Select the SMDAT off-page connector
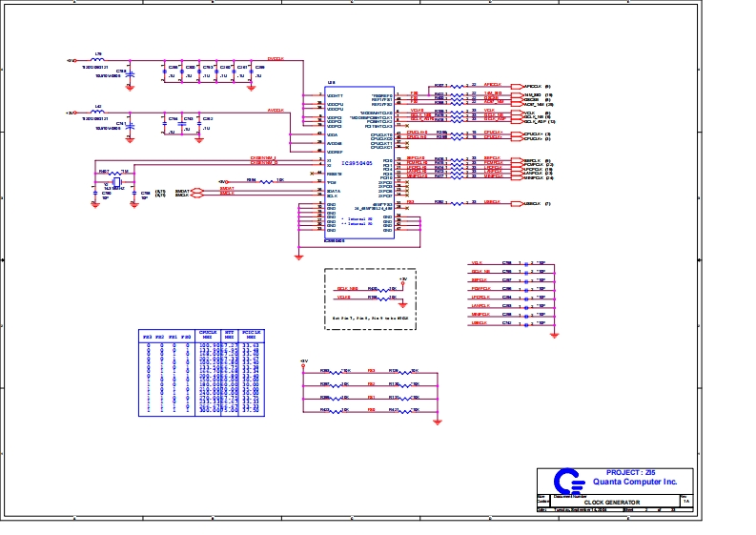The image size is (756, 535). pos(197,189)
